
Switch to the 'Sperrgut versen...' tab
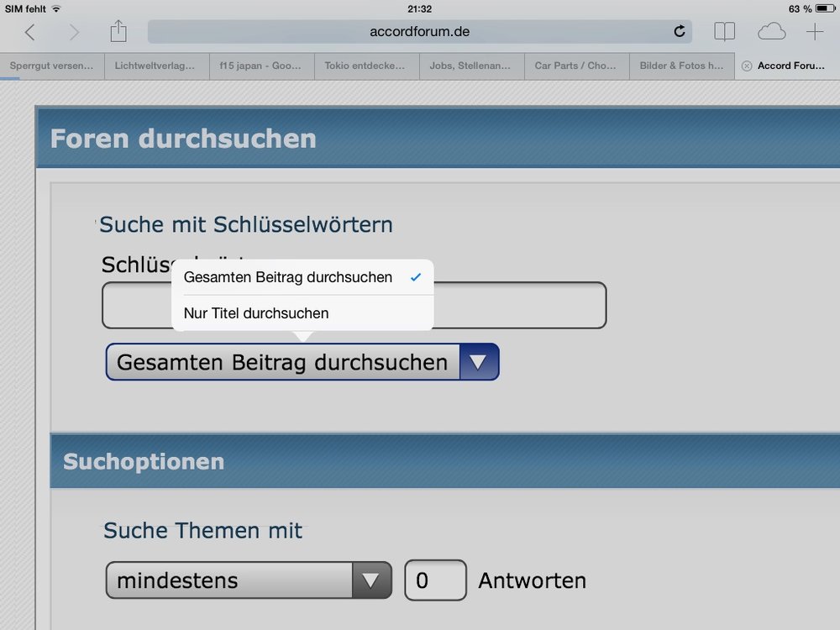[52, 66]
